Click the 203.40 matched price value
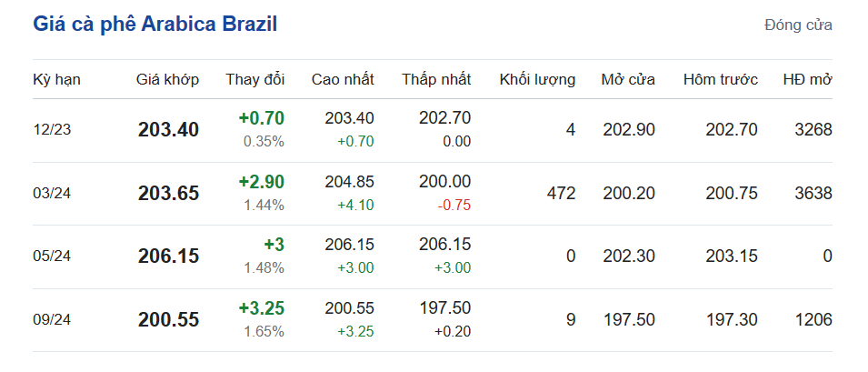The height and width of the screenshot is (372, 868). 168,130
